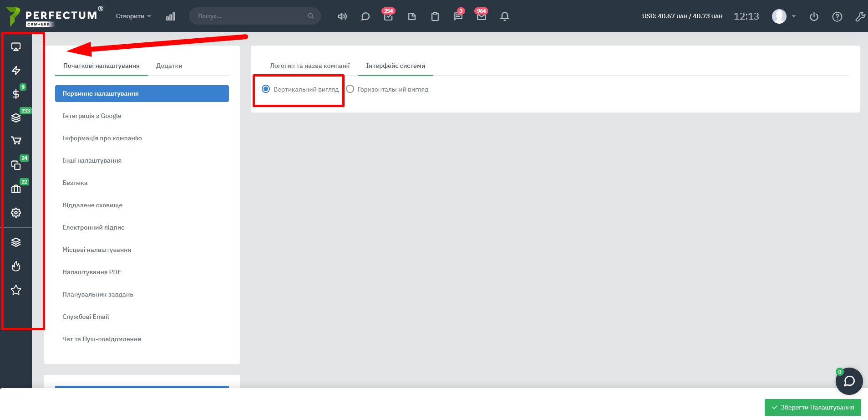The width and height of the screenshot is (868, 420).
Task: Expand the Створити dropdown menu
Action: [x=133, y=16]
